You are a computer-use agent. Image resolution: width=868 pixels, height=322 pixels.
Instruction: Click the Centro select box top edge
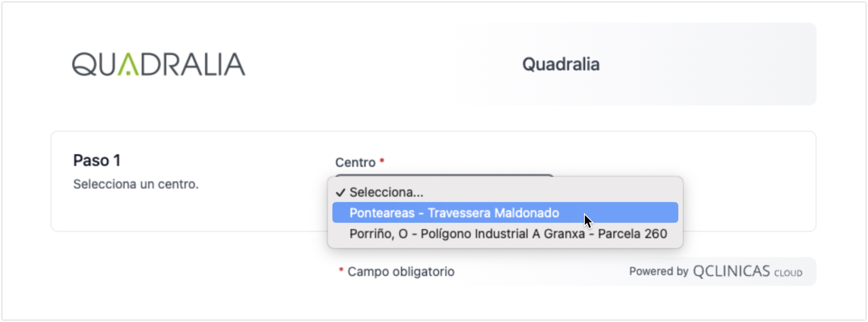(x=444, y=175)
